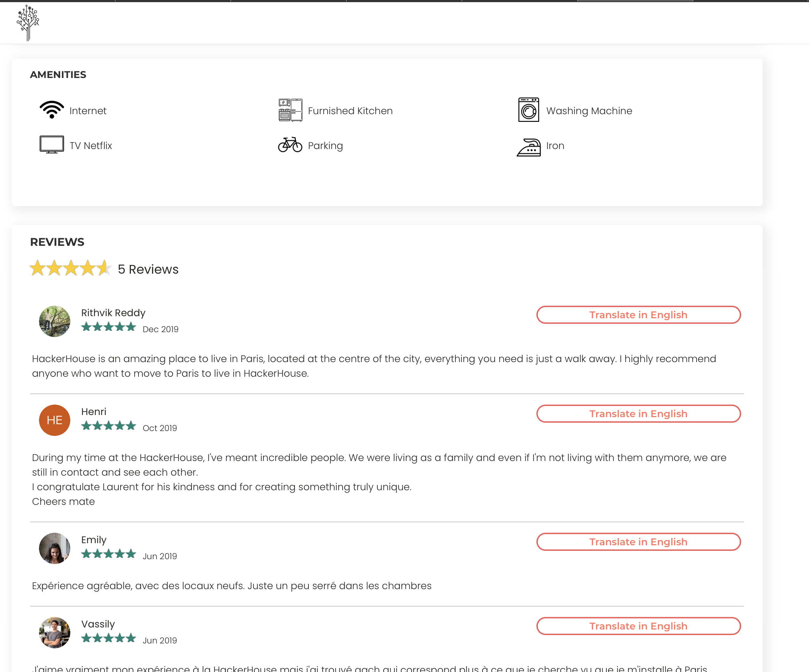
Task: Translate Rithvik Reddy's review to English
Action: tap(638, 315)
